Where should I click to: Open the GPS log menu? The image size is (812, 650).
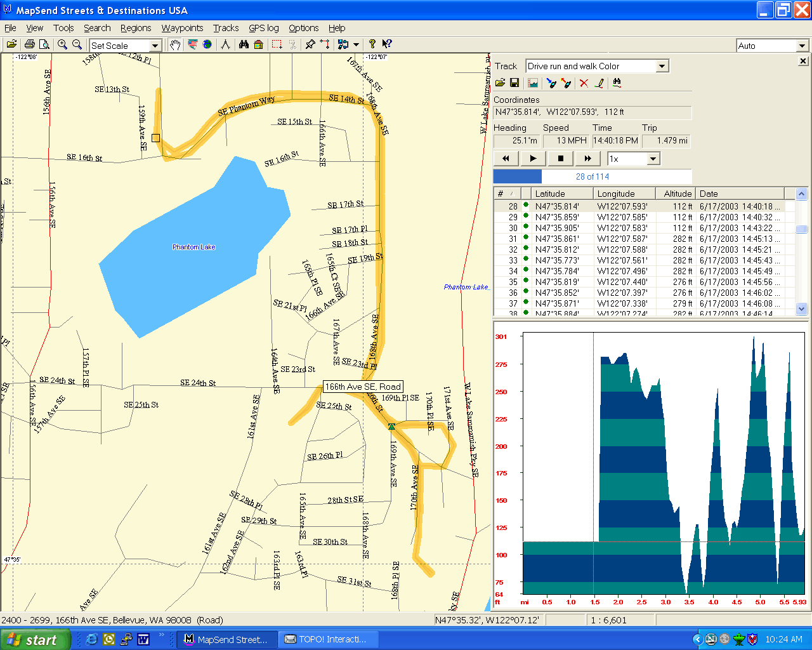(263, 28)
